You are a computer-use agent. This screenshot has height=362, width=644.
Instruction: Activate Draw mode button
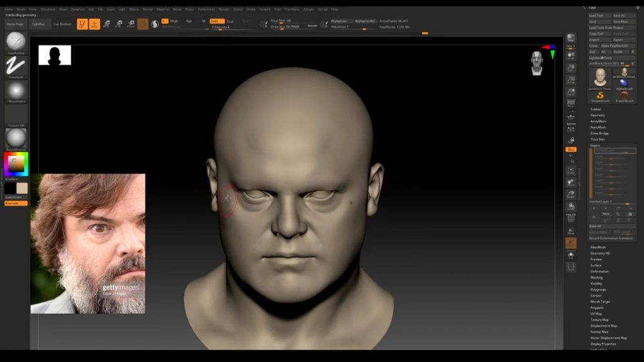[94, 25]
